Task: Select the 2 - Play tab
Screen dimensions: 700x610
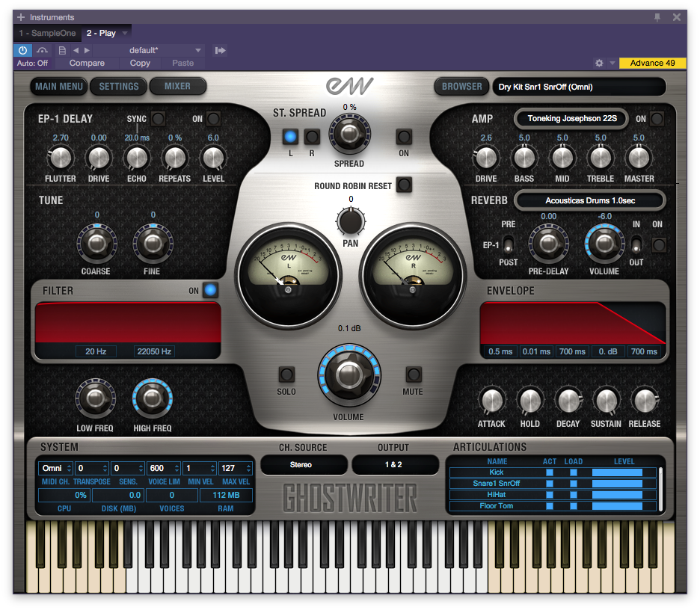Action: [x=102, y=33]
